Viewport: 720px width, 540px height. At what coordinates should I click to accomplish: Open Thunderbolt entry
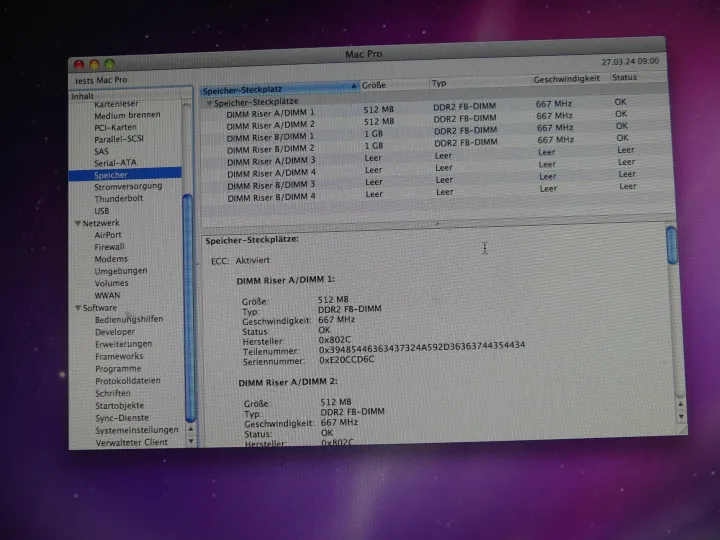pyautogui.click(x=118, y=198)
